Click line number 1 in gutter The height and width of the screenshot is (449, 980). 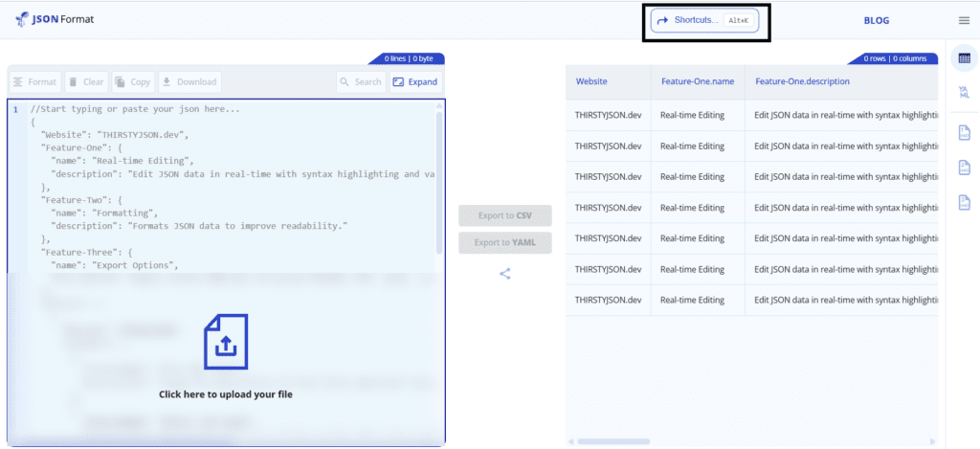point(15,109)
